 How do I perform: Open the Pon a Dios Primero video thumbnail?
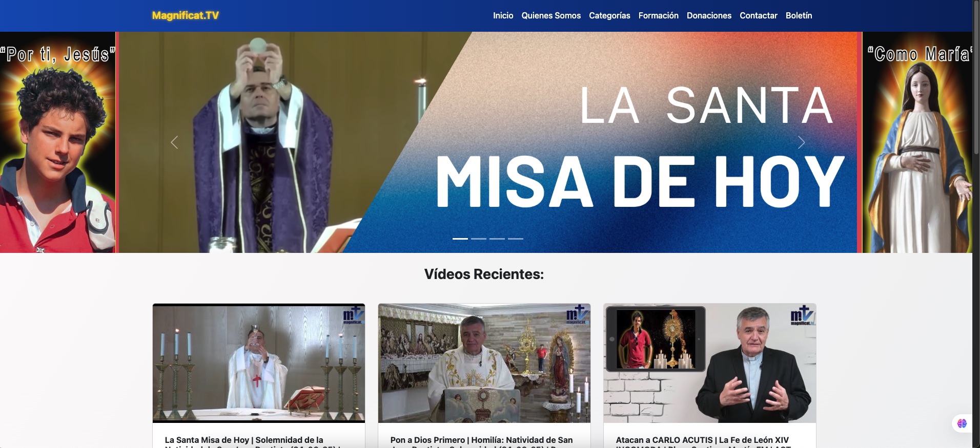coord(484,363)
